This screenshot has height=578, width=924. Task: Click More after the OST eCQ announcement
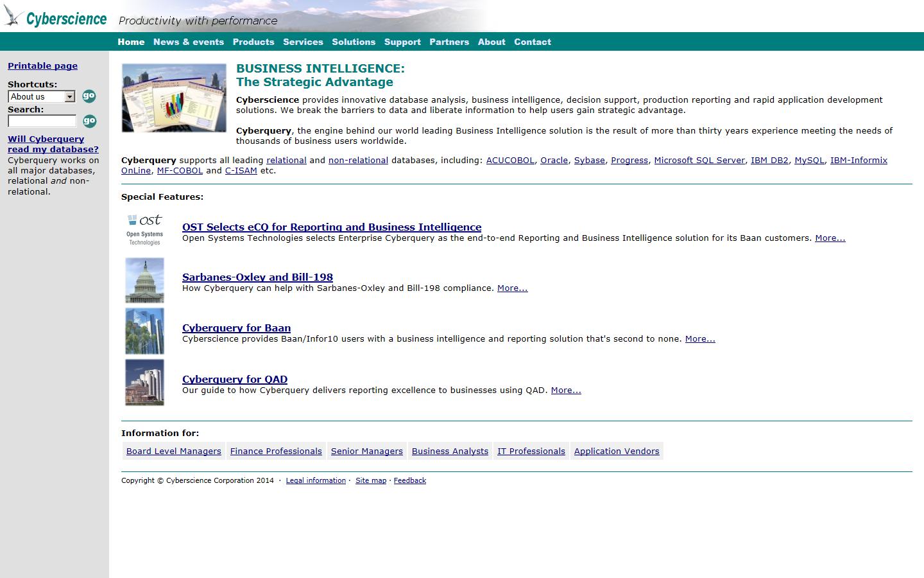(830, 238)
